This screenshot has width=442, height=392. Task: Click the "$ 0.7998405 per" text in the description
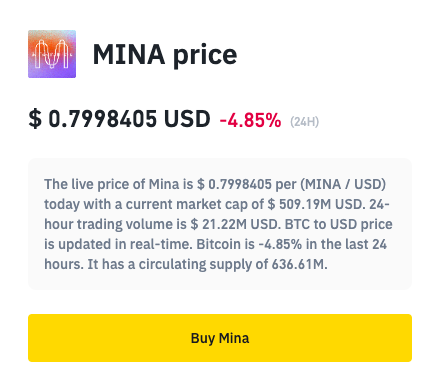click(x=247, y=184)
